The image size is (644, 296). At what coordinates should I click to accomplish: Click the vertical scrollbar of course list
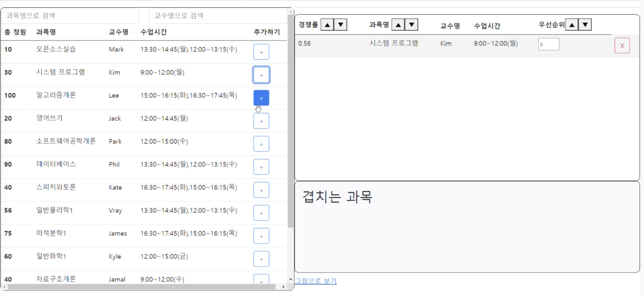(291, 121)
